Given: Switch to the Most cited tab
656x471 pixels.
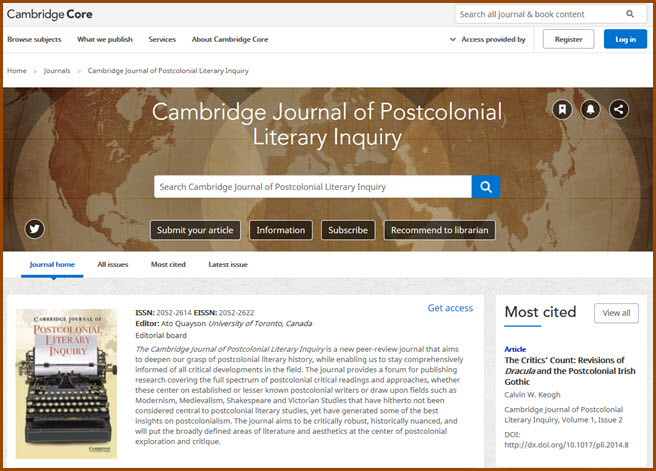Looking at the screenshot, I should 168,264.
